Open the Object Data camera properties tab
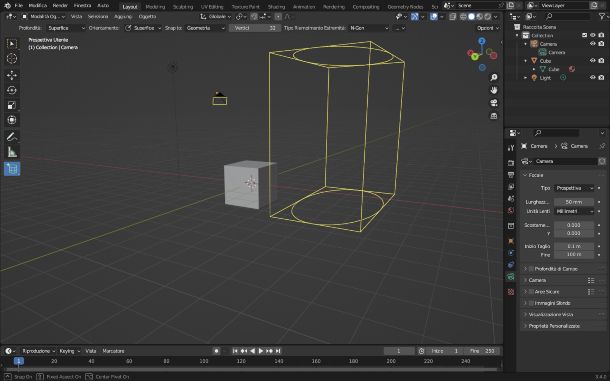Screen dimensions: 610x381 [511, 277]
